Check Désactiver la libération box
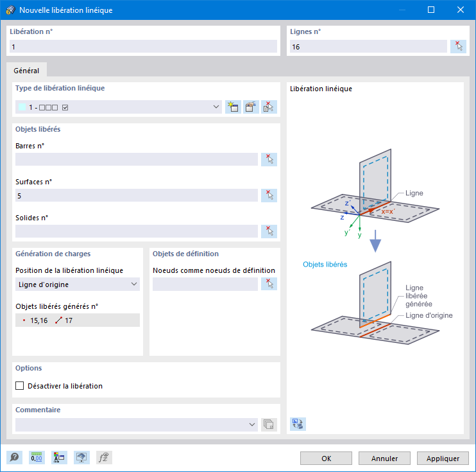 click(x=20, y=386)
